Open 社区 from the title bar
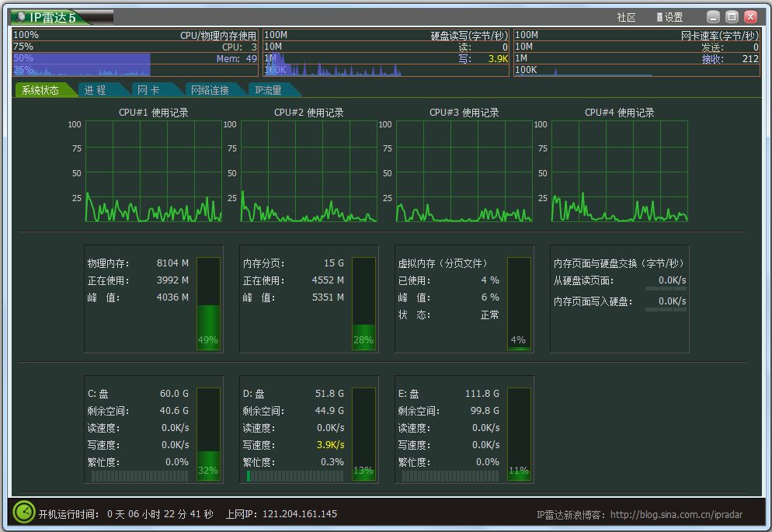The height and width of the screenshot is (532, 772). click(626, 16)
